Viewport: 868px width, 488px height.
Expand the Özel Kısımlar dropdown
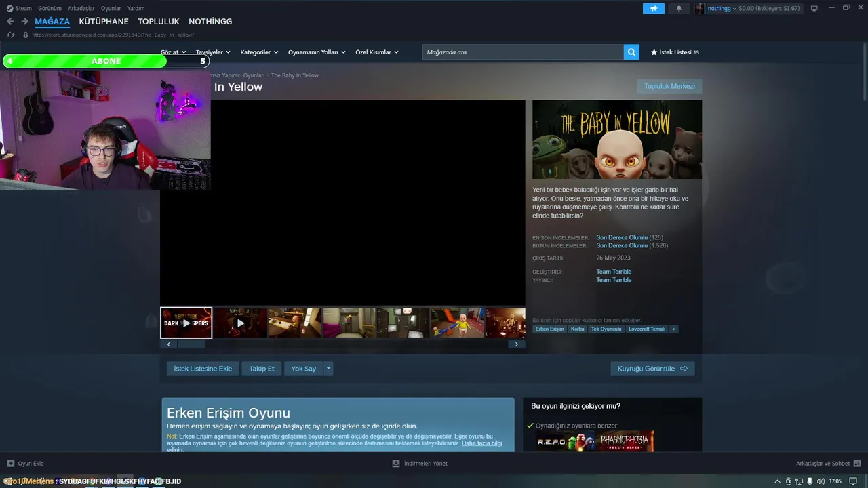click(377, 52)
